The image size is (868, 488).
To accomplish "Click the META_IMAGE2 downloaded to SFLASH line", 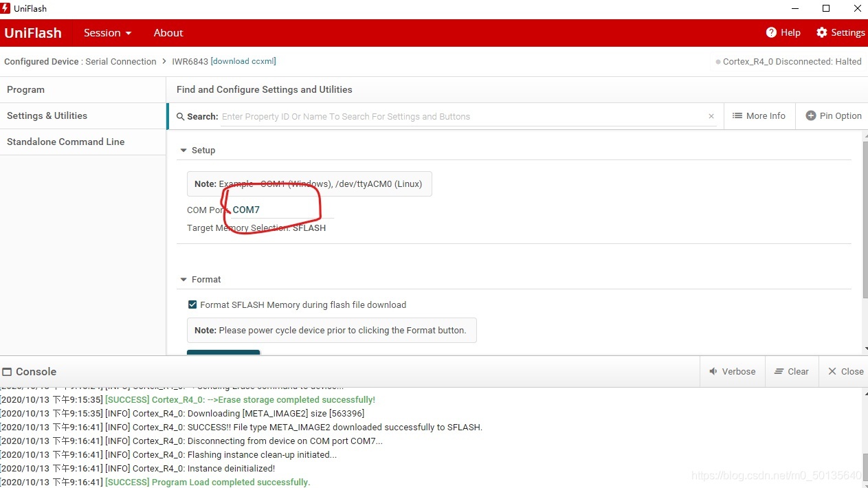I will click(x=242, y=427).
